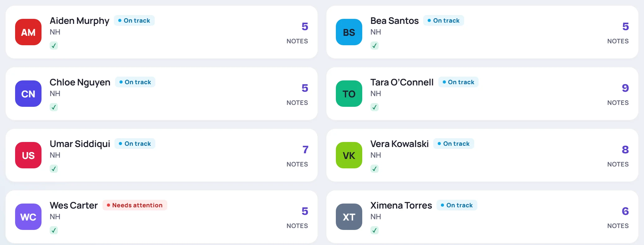Click the On track badge for Bea Santos
The height and width of the screenshot is (245, 644).
click(443, 20)
